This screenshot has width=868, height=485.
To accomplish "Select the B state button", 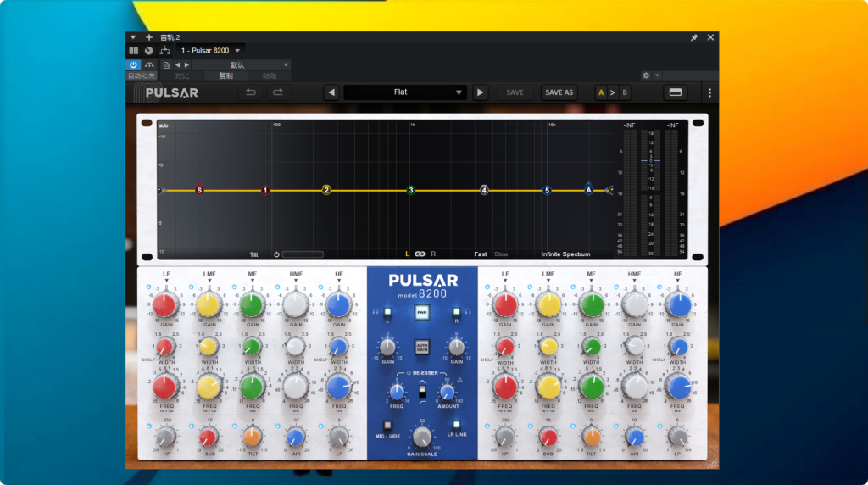I will [625, 92].
